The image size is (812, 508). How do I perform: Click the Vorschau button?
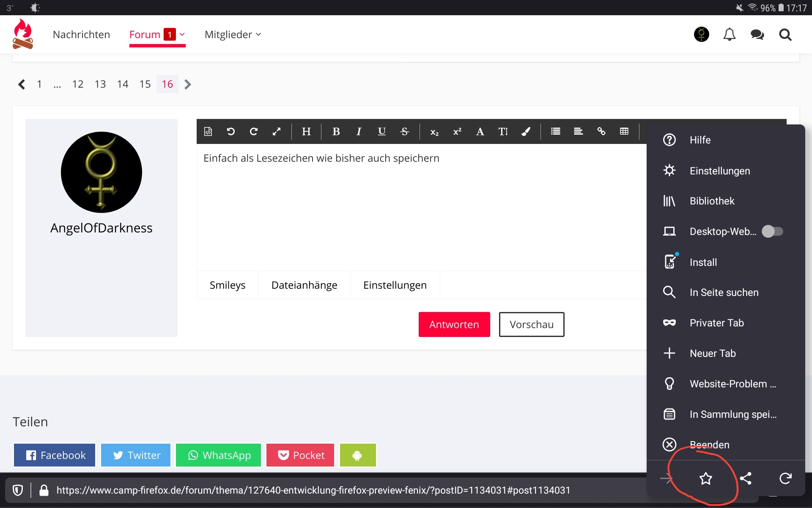tap(531, 325)
